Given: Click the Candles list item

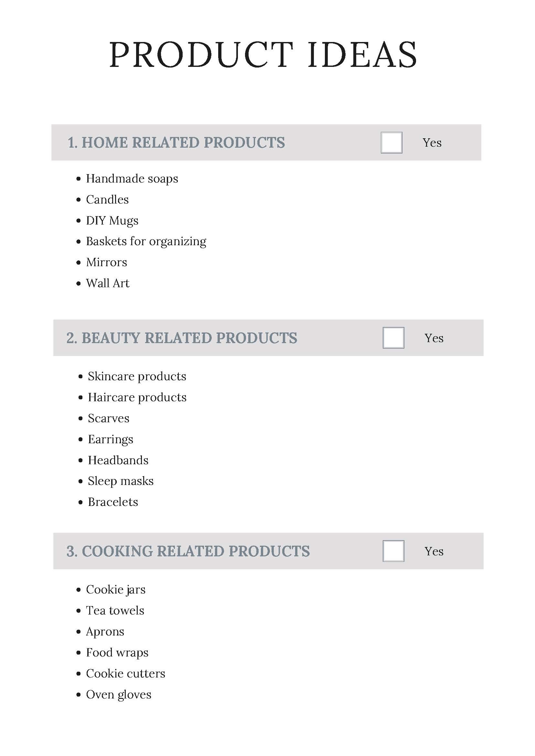Looking at the screenshot, I should click(107, 200).
